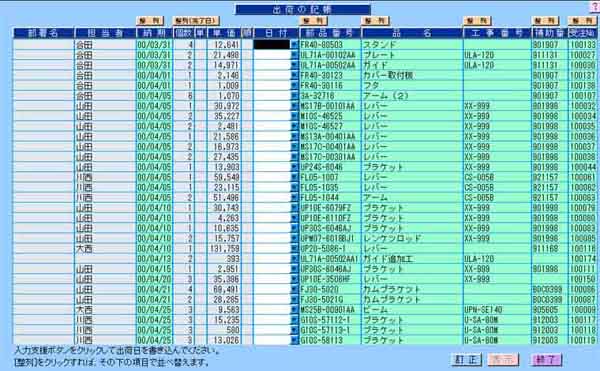Image resolution: width=600 pixels, height=371 pixels.
Task: Sort by 補助番 using the 整列 button
Action: (545, 21)
